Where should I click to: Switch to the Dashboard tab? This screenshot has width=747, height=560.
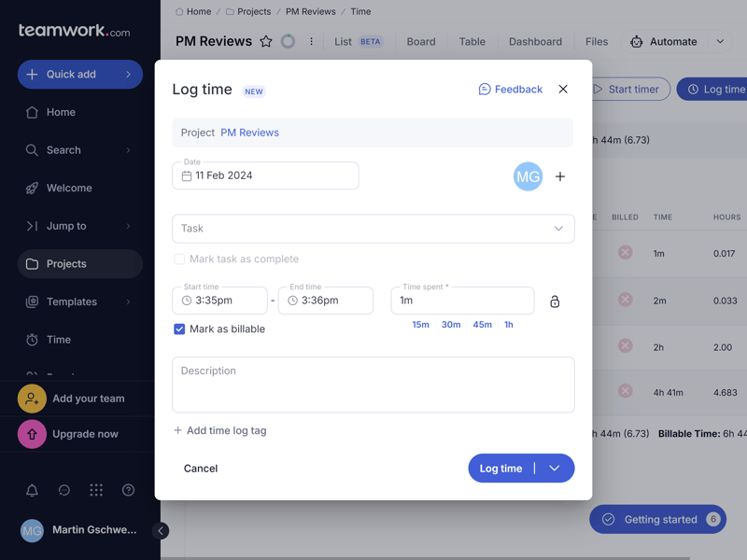click(x=535, y=41)
